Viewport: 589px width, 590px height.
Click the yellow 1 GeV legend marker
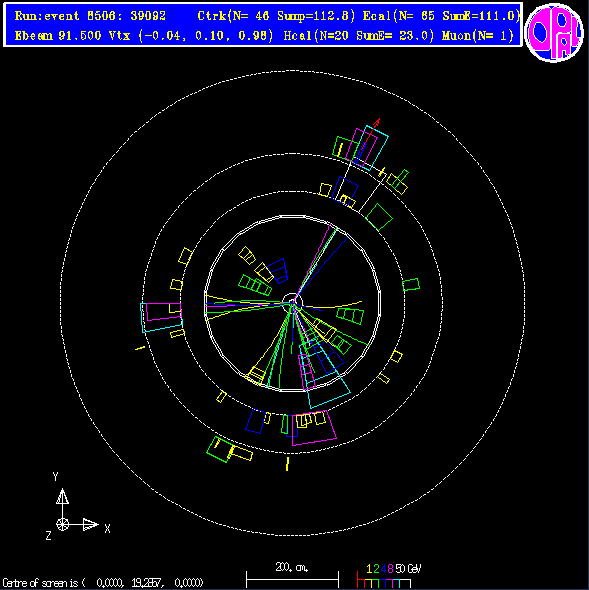pyautogui.click(x=369, y=569)
